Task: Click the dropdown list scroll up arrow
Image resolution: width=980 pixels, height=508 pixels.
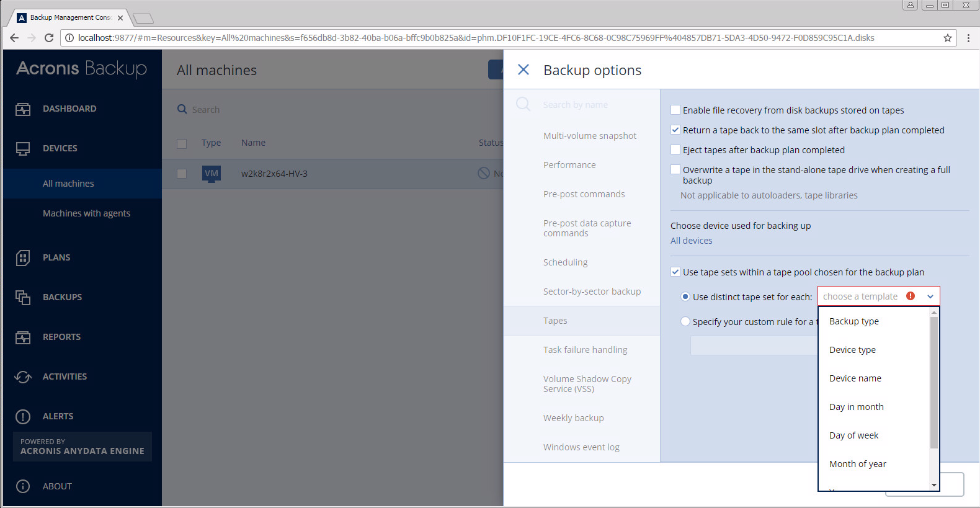Action: click(934, 313)
